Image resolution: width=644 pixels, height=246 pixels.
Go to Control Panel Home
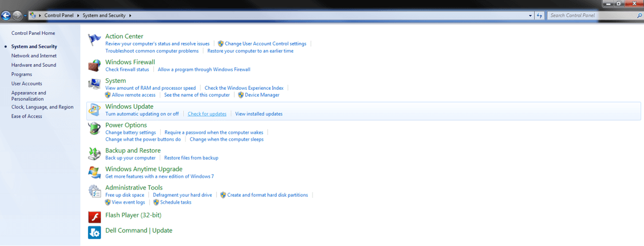click(33, 33)
